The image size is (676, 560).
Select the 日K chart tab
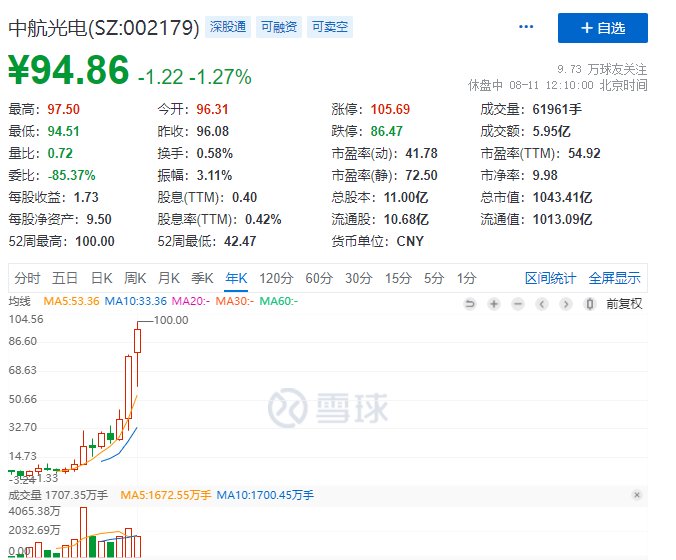pos(101,278)
